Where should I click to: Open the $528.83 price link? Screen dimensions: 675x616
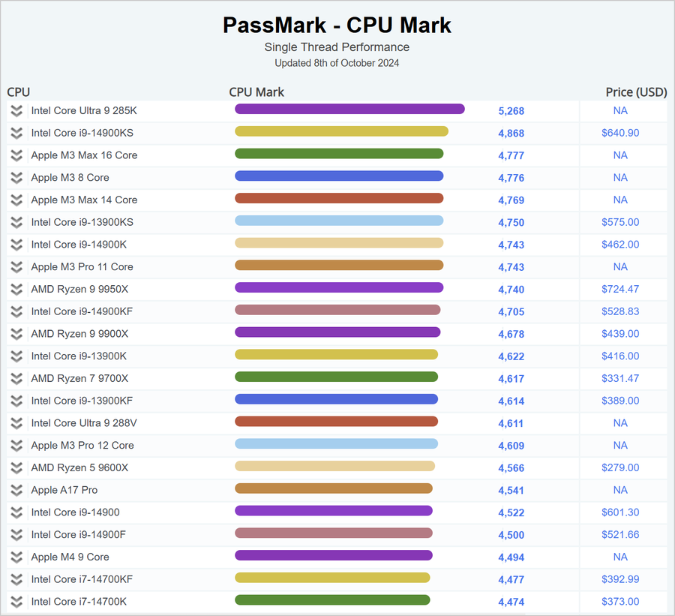coord(620,311)
